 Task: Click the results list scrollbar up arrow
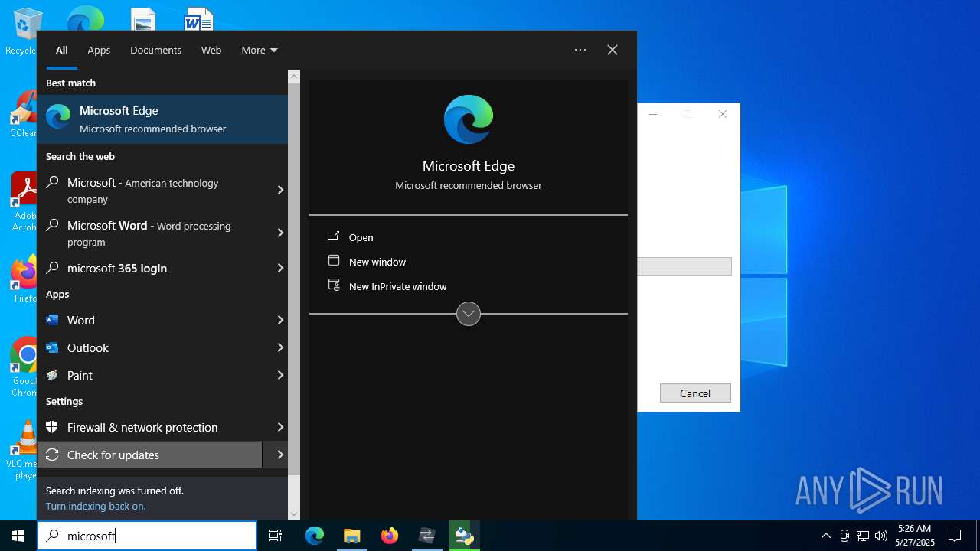click(x=294, y=77)
